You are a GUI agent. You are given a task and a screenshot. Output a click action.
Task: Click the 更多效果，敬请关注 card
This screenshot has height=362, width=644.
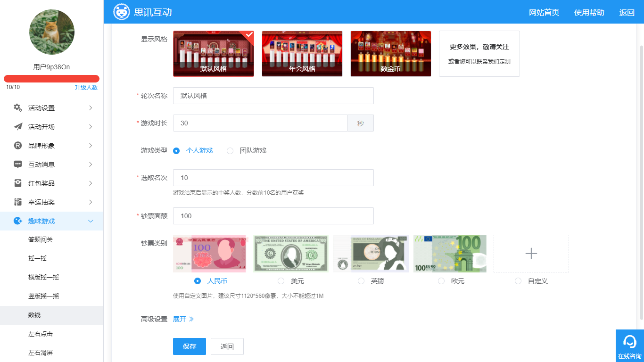tap(479, 54)
